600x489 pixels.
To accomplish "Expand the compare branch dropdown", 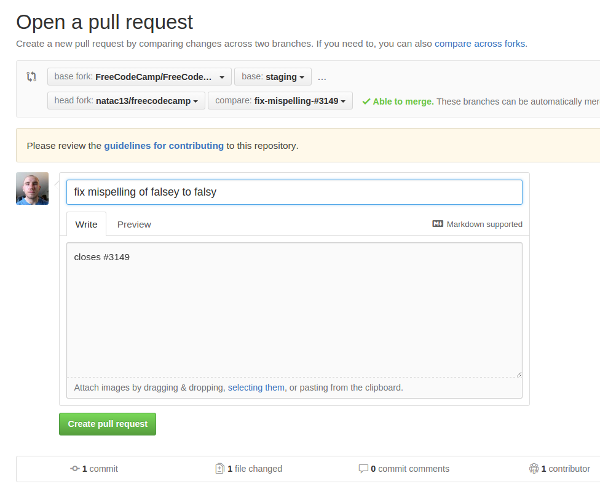I will click(x=280, y=101).
